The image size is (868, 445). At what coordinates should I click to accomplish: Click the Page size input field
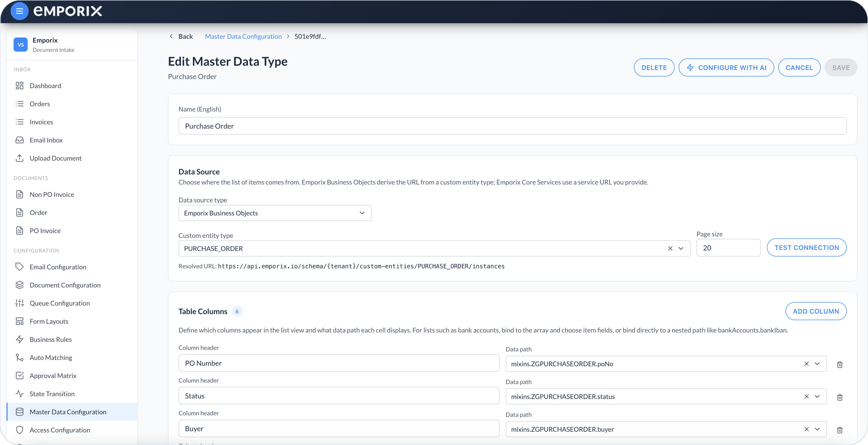click(728, 248)
